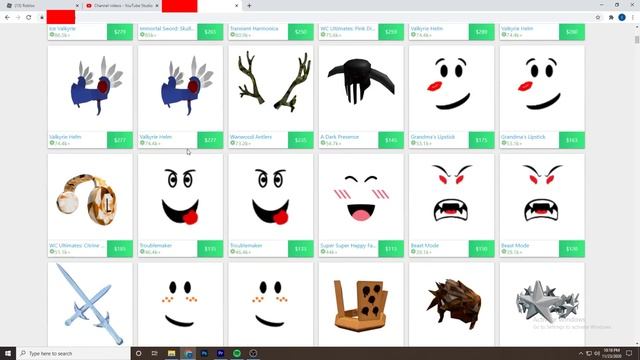
Task: Open the Windows Start menu
Action: [x=8, y=353]
